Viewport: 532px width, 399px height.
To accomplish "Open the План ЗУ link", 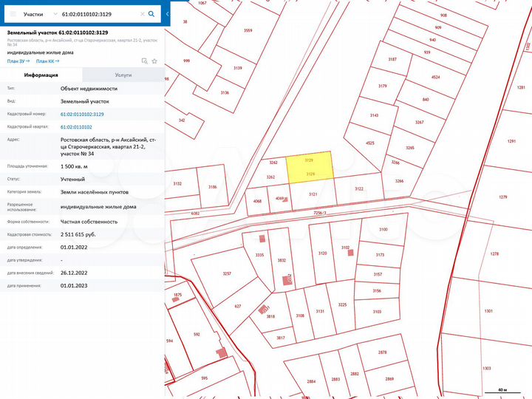I will pyautogui.click(x=18, y=61).
